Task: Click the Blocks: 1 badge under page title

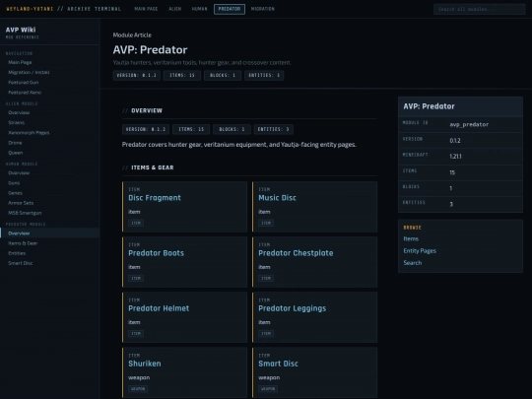Action: click(x=223, y=75)
